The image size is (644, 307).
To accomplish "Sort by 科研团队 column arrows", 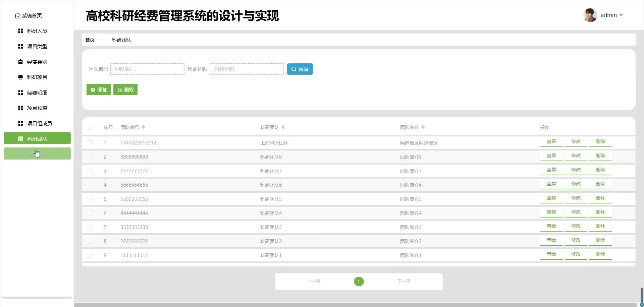I will [x=283, y=127].
